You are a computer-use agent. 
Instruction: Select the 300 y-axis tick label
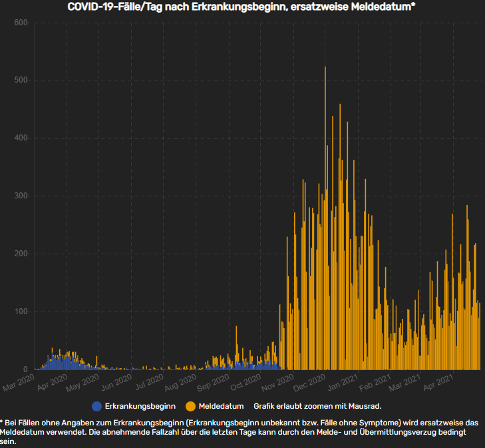coord(21,196)
